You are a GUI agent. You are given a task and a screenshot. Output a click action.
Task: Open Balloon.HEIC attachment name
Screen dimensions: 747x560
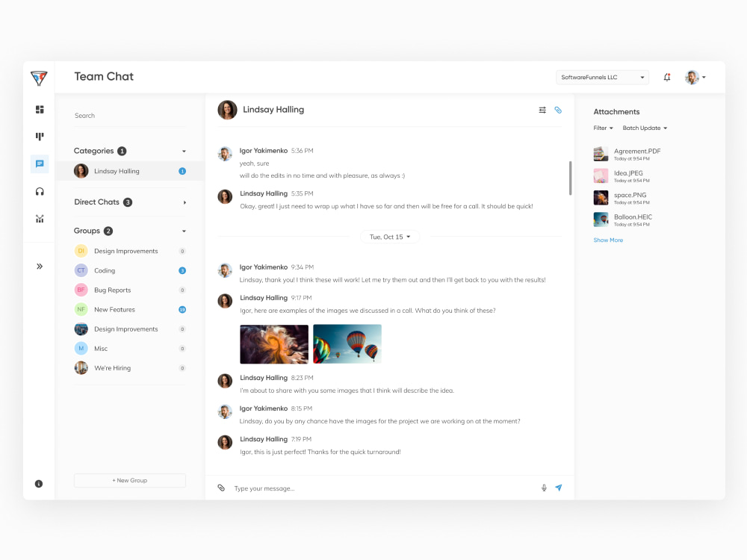point(633,217)
